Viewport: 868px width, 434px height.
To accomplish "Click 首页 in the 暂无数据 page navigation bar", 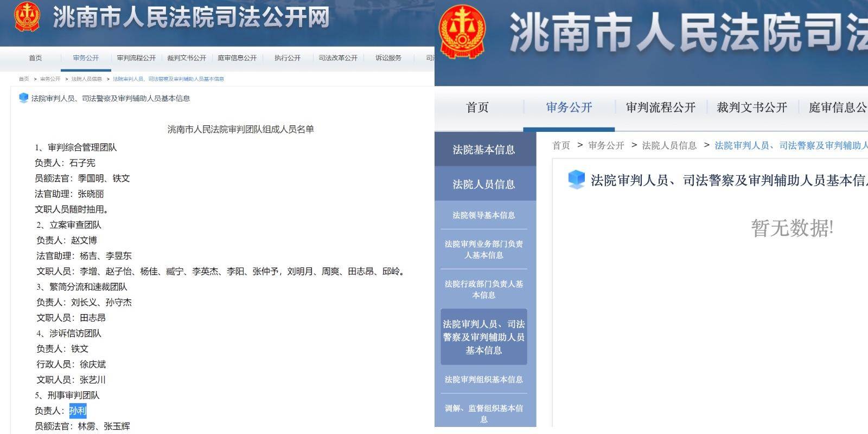I will (477, 107).
